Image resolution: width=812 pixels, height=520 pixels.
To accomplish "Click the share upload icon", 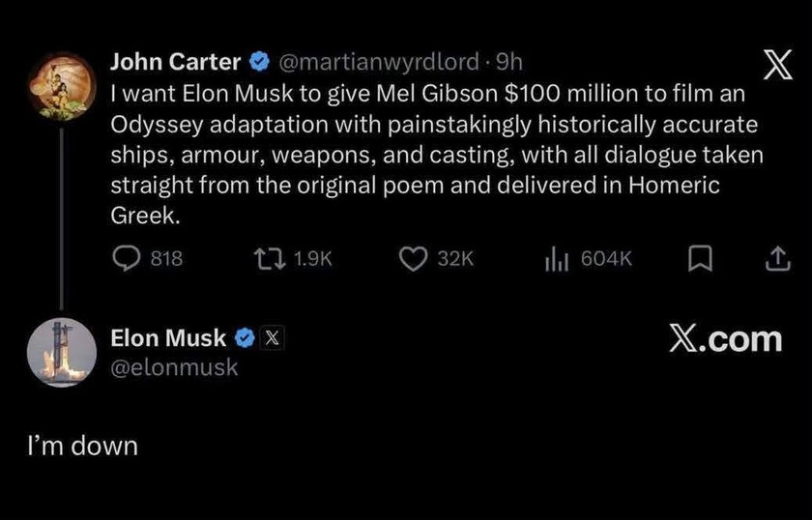I will coord(778,259).
